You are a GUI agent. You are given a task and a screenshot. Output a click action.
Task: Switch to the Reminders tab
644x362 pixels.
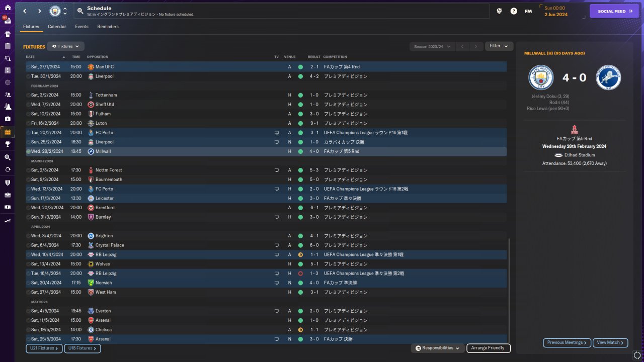[x=108, y=27]
